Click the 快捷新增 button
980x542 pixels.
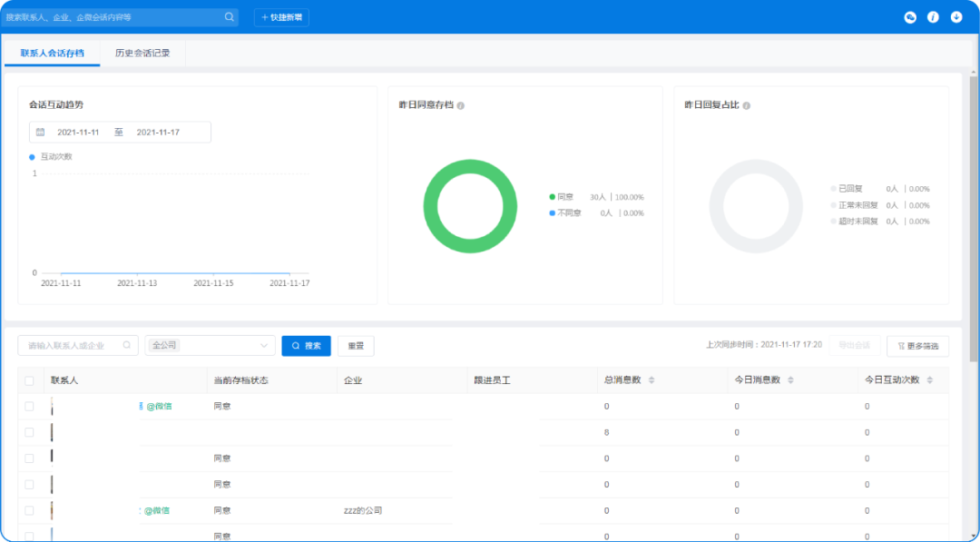click(281, 17)
